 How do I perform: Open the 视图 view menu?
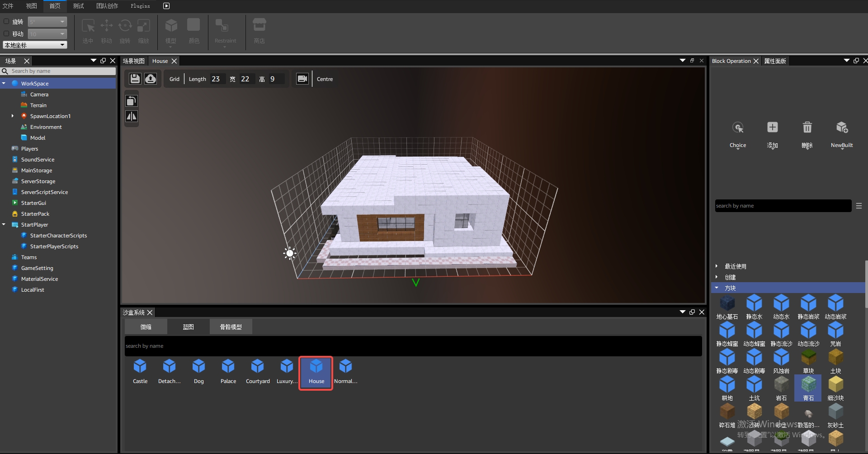click(x=32, y=6)
